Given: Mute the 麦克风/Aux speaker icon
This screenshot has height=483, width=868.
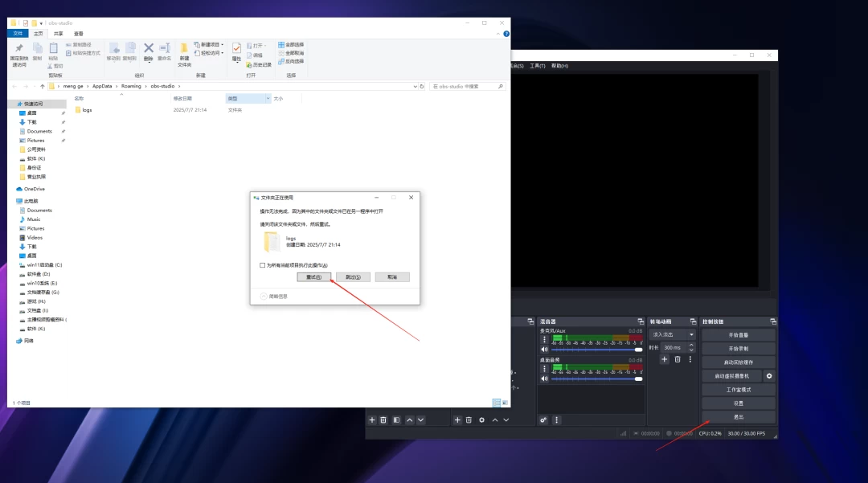Looking at the screenshot, I should pyautogui.click(x=544, y=350).
